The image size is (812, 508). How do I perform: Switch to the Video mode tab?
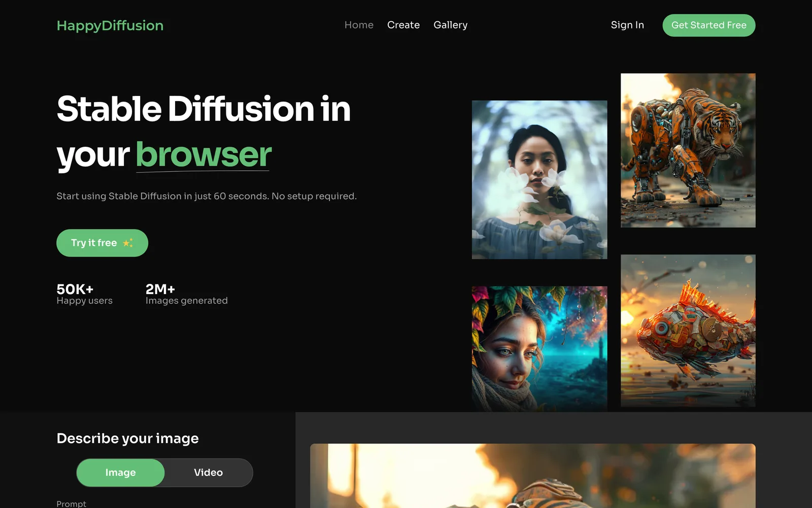click(x=208, y=472)
